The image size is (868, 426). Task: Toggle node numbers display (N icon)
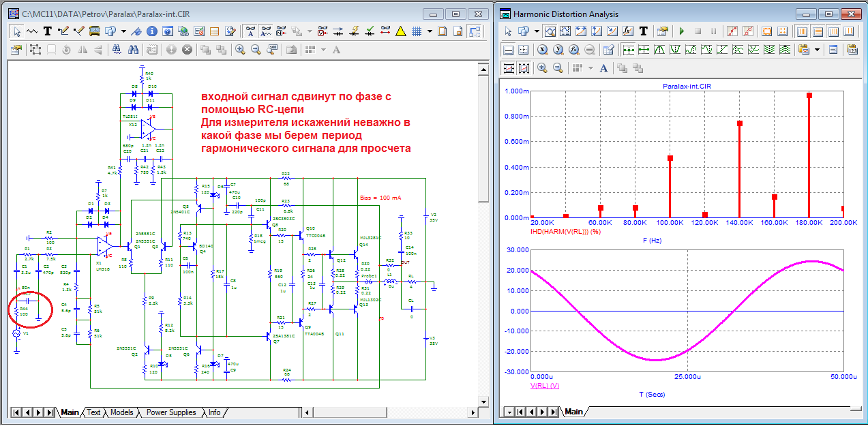282,31
